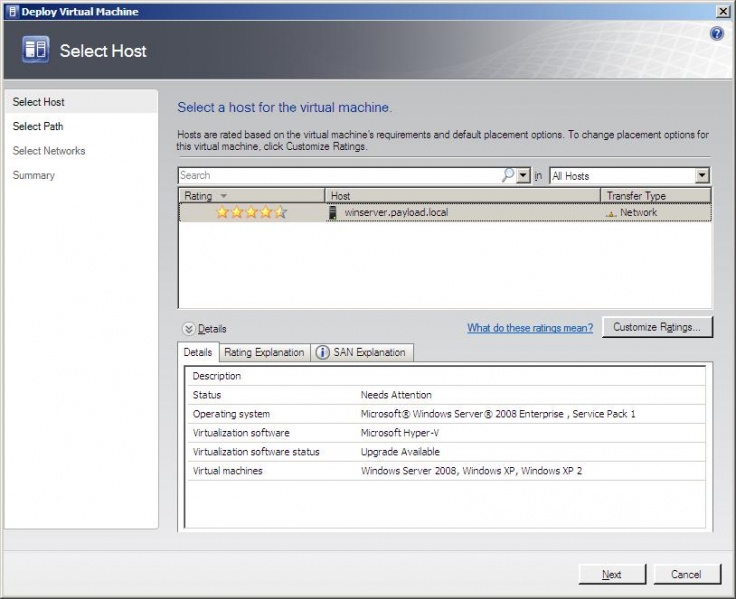This screenshot has height=599, width=736.
Task: Click the Select Host wizard header icon
Action: pyautogui.click(x=35, y=50)
